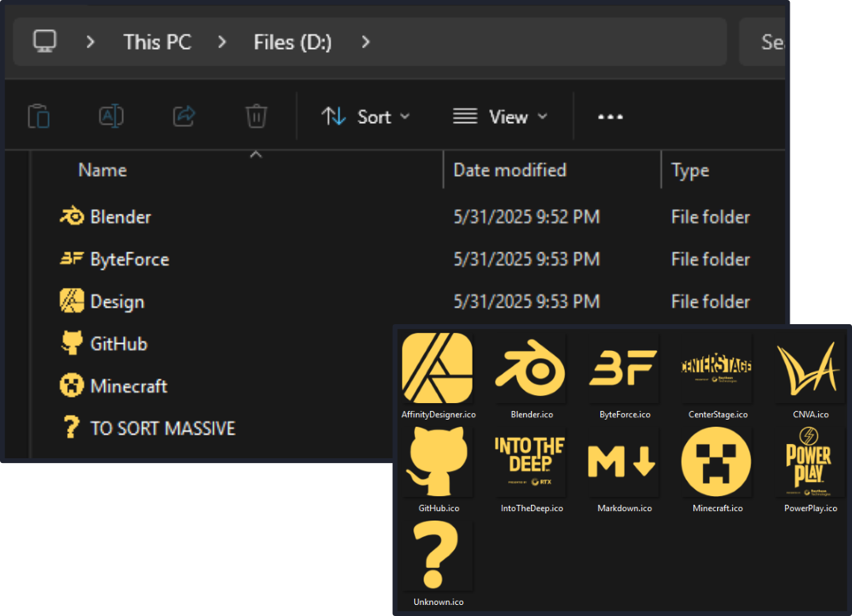The height and width of the screenshot is (616, 852).
Task: Open the Sort dropdown
Action: coord(366,116)
